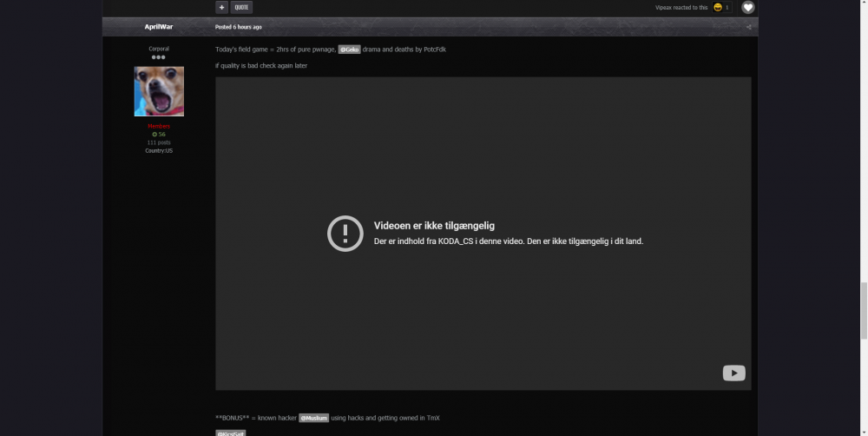Click the Corporal rank dots under username
This screenshot has width=868, height=436.
[159, 57]
